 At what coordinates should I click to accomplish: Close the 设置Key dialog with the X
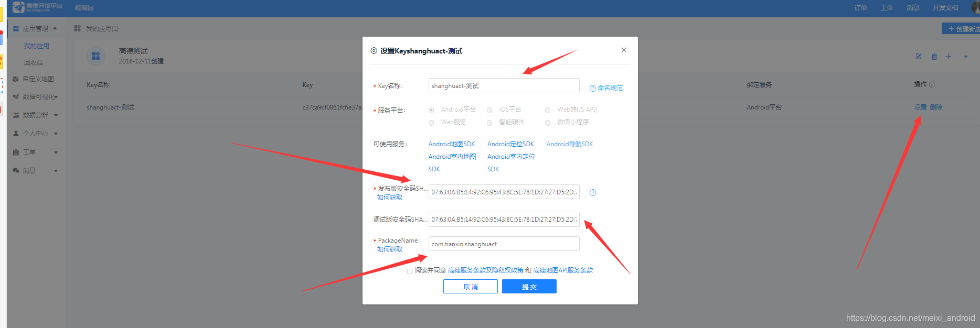tap(624, 50)
